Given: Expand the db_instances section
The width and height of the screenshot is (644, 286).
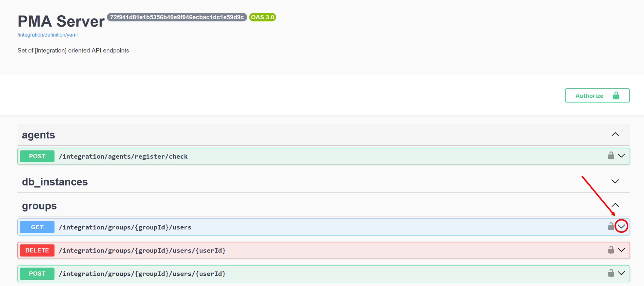Looking at the screenshot, I should click(x=615, y=181).
